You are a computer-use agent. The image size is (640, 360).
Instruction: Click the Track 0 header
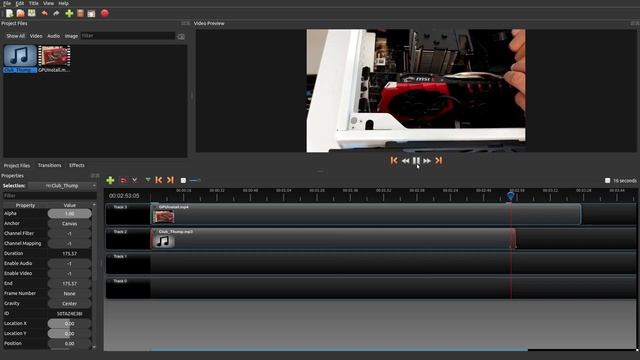click(128, 288)
